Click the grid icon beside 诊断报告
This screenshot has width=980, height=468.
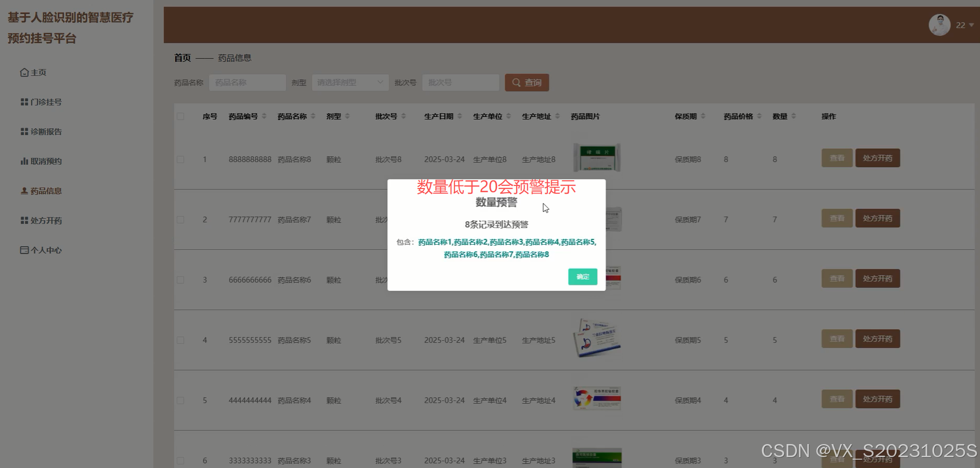[24, 132]
